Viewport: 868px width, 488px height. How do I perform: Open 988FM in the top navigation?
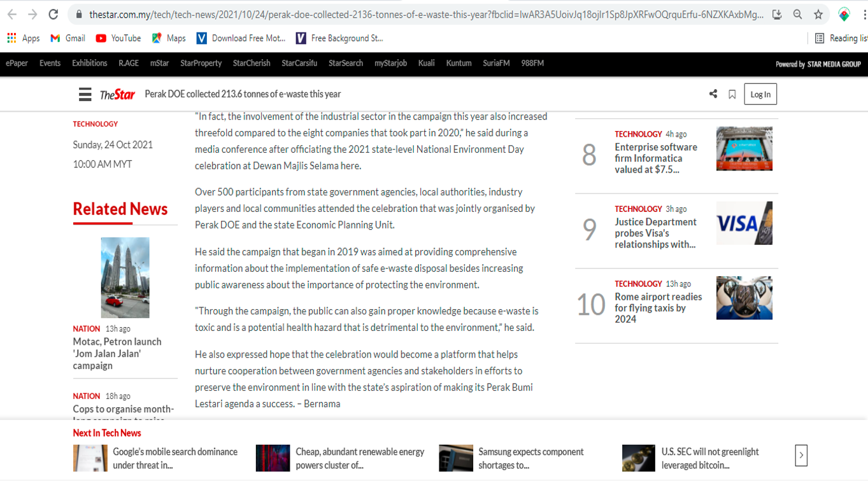[x=532, y=63]
